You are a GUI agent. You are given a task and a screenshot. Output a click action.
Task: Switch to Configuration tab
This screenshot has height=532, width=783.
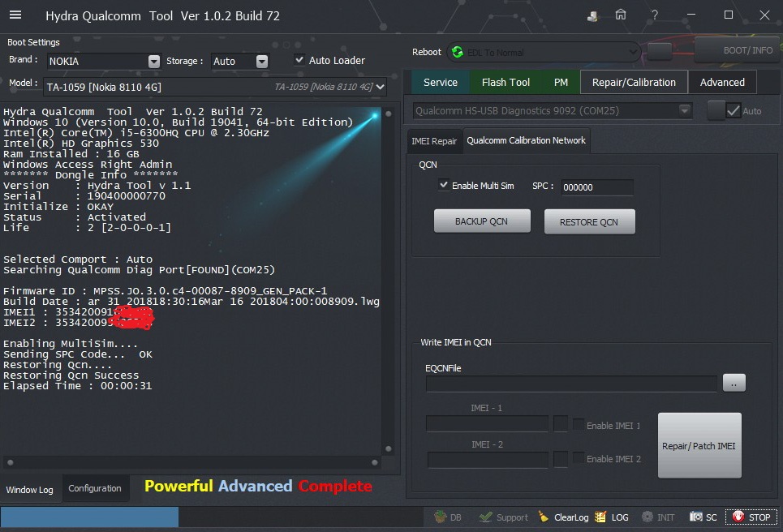point(95,488)
